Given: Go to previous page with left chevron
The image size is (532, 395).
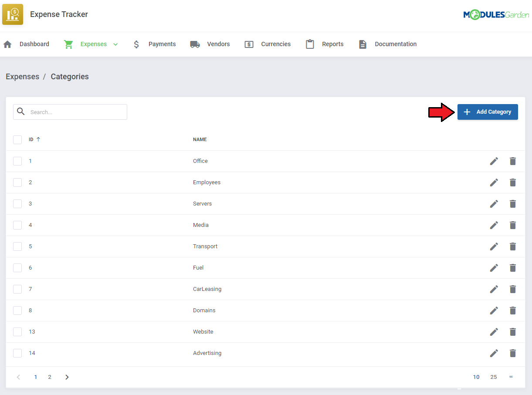Looking at the screenshot, I should (x=18, y=377).
